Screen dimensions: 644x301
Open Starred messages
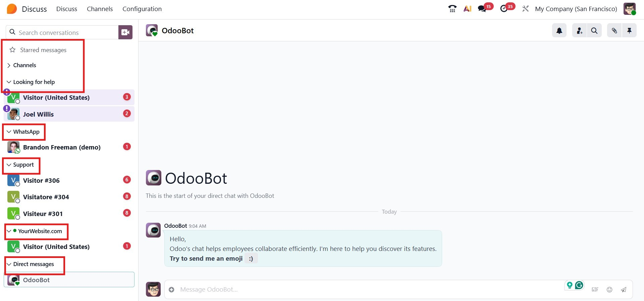[43, 50]
